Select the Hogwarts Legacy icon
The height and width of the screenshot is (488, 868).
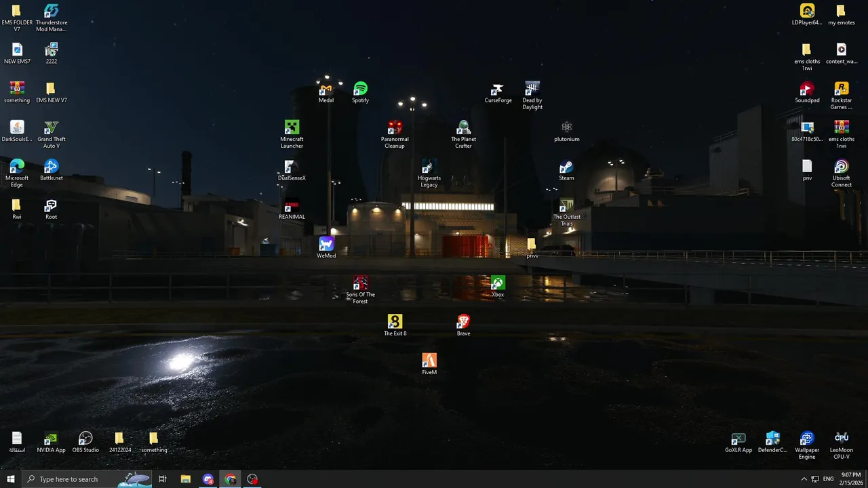(x=429, y=174)
